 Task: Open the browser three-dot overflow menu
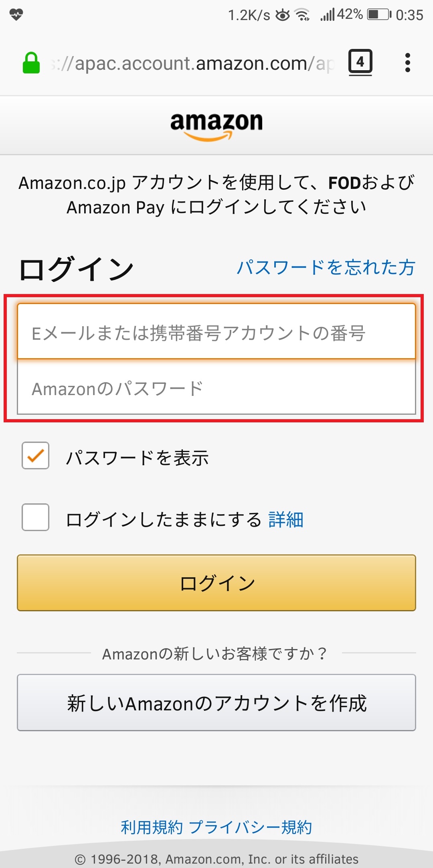pyautogui.click(x=408, y=63)
